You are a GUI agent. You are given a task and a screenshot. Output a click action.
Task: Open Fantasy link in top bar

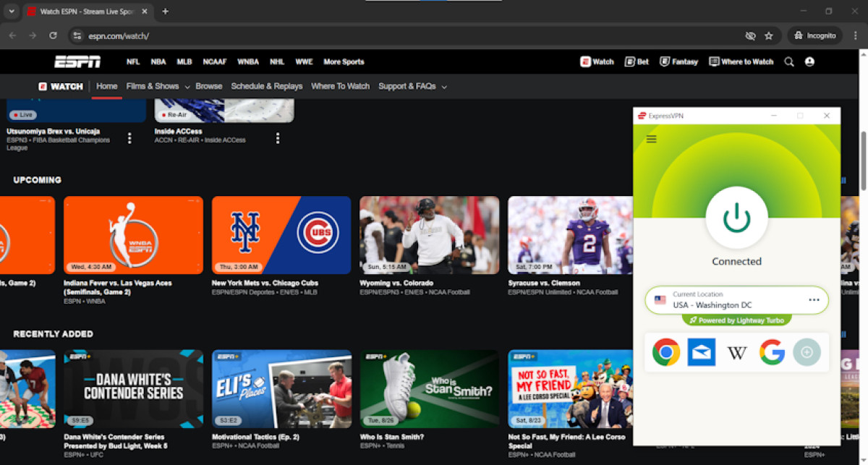tap(678, 62)
